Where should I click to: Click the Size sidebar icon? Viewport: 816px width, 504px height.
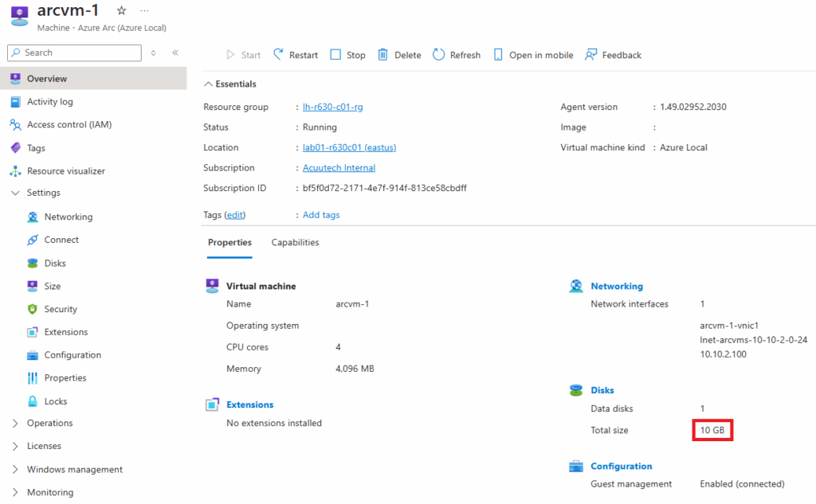click(x=32, y=286)
